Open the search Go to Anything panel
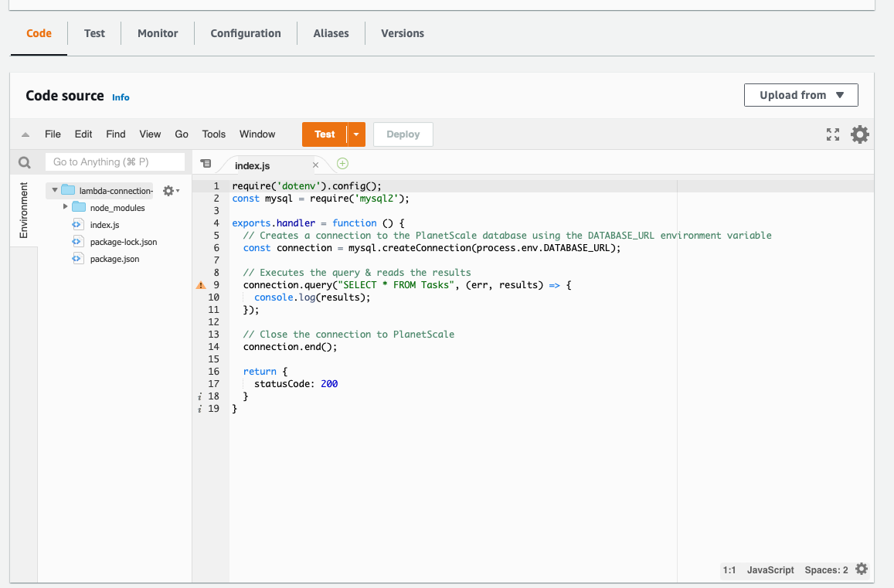Screen dimensions: 894x588 24,162
